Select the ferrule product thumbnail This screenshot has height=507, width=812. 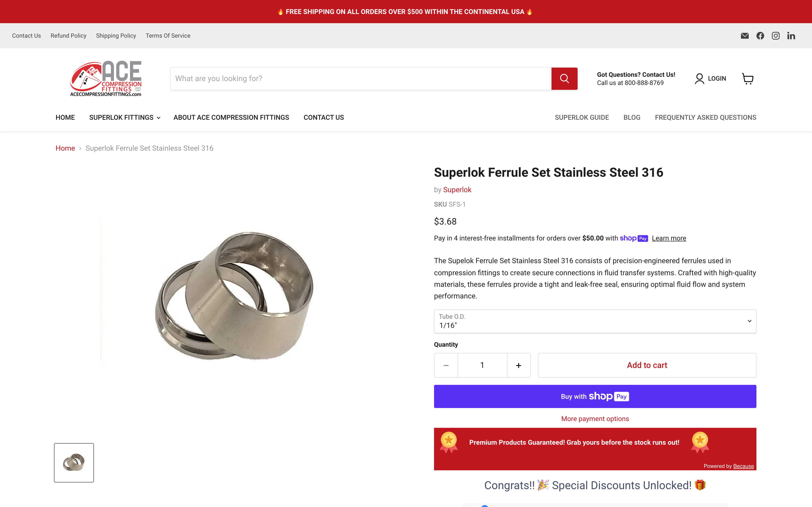pyautogui.click(x=74, y=463)
